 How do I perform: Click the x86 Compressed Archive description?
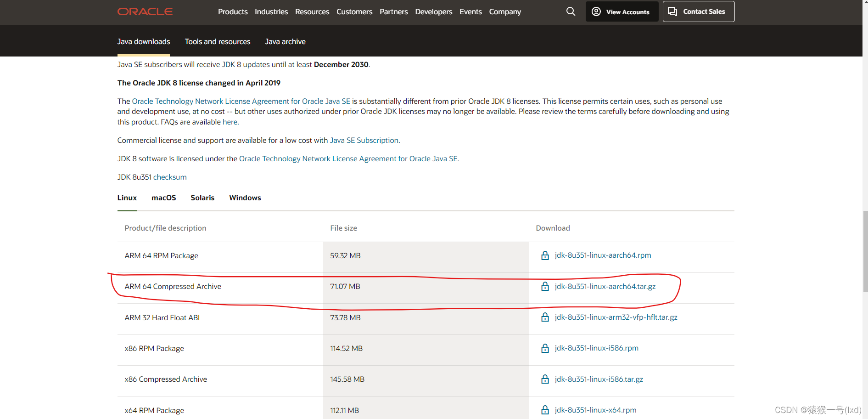pos(166,379)
